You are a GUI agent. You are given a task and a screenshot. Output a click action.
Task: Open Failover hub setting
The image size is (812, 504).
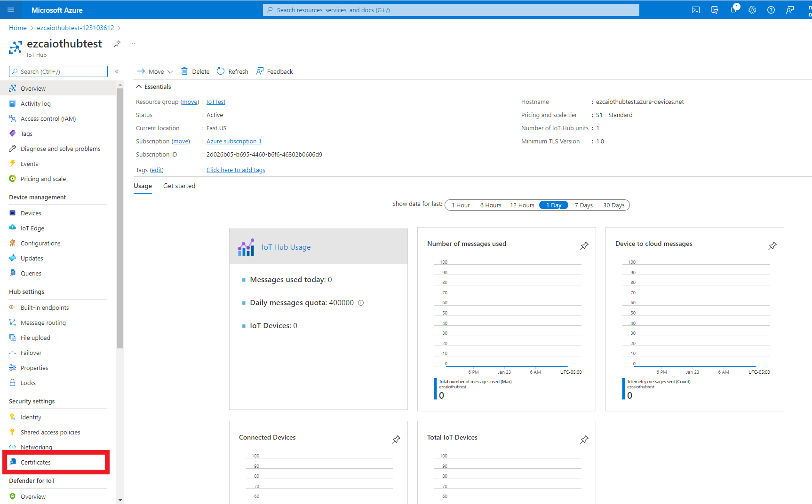pos(31,353)
